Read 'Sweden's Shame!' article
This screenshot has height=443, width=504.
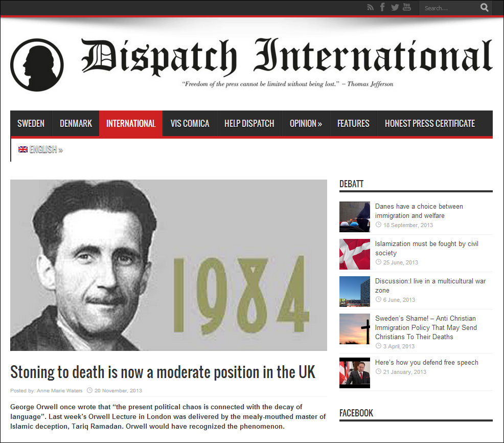[x=426, y=327]
